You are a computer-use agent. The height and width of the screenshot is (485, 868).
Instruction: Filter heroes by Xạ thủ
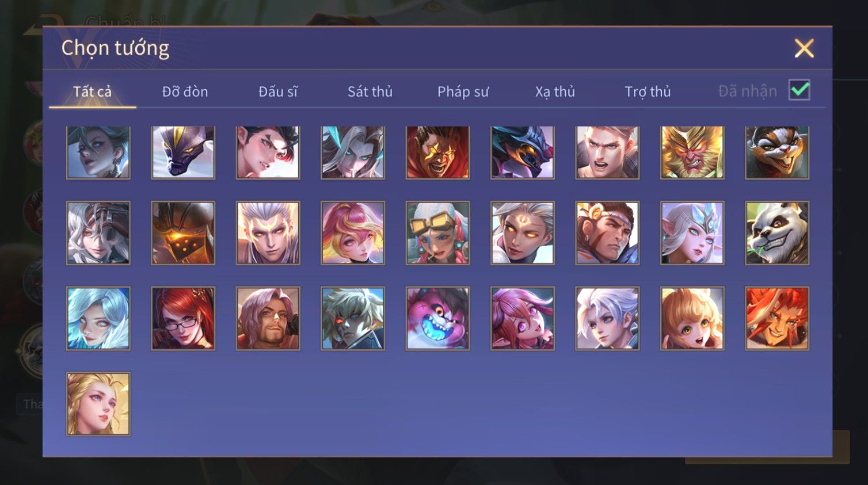[555, 91]
